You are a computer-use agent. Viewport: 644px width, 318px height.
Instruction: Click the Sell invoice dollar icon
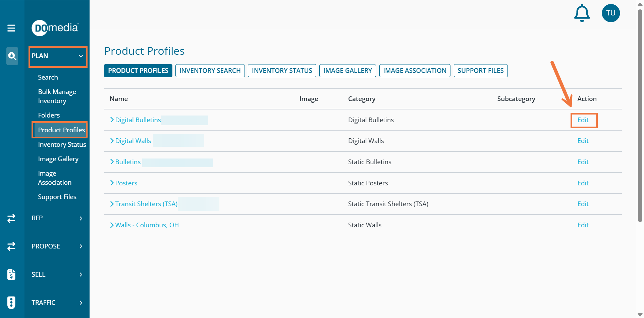point(11,274)
